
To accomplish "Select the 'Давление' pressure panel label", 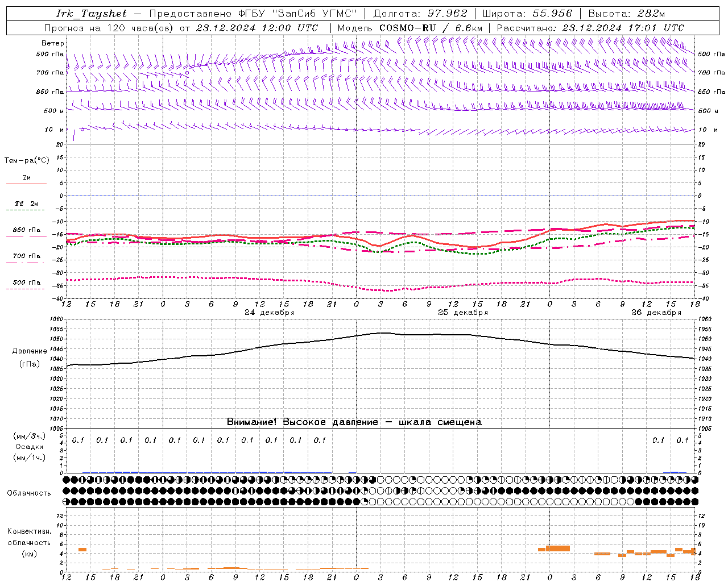I will point(30,351).
